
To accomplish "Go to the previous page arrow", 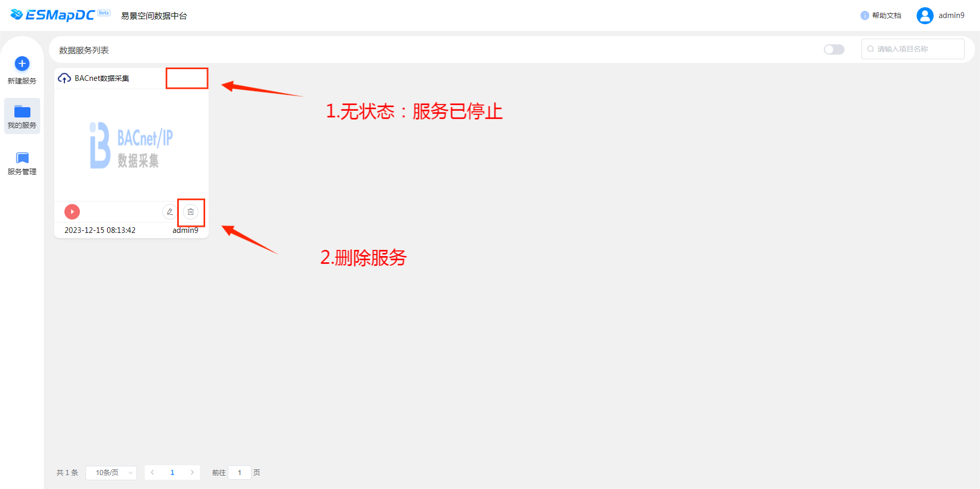I will tap(153, 473).
